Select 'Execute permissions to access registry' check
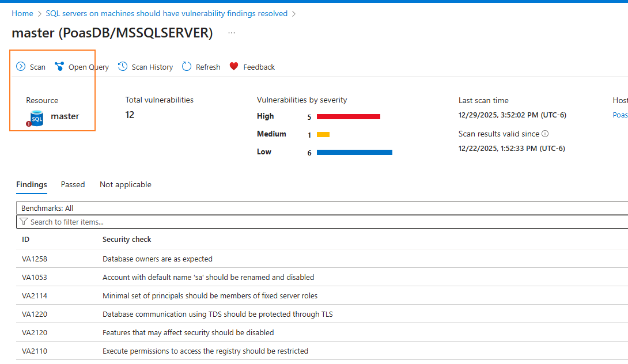The width and height of the screenshot is (628, 364). 206,351
